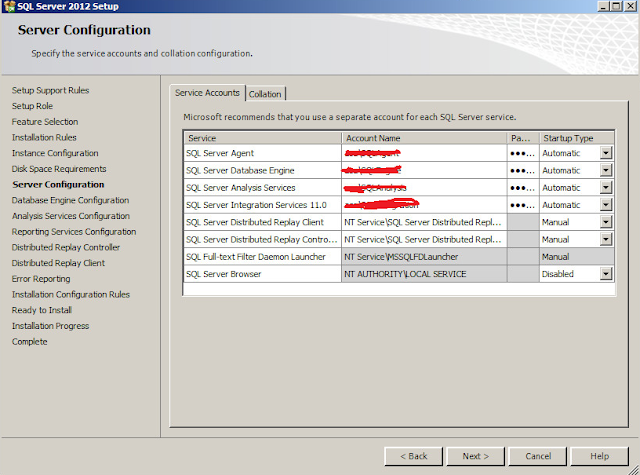Image resolution: width=640 pixels, height=475 pixels.
Task: Click the Startup Type column header
Action: tap(577, 138)
